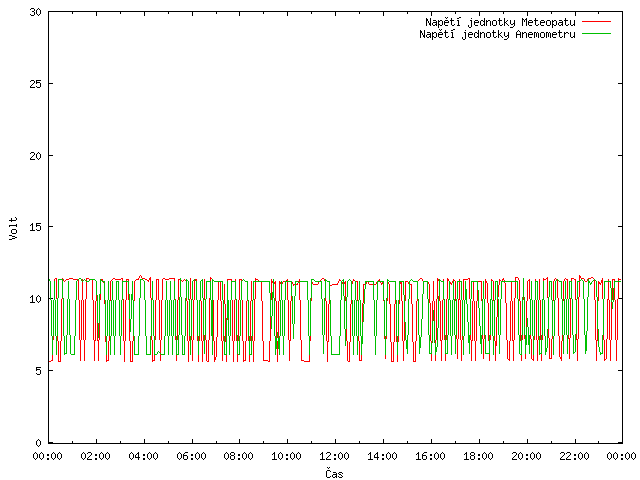Click the y-axis value 15
This screenshot has width=640, height=480.
36,227
